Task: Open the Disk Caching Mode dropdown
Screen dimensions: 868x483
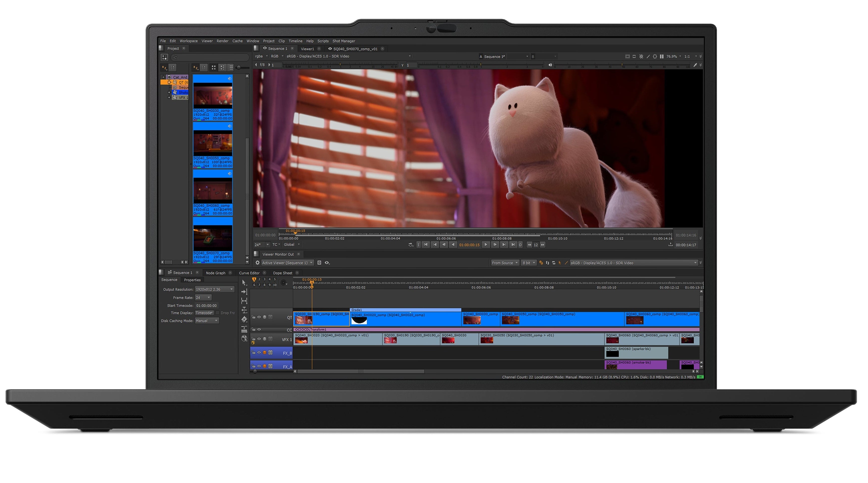Action: pyautogui.click(x=207, y=321)
